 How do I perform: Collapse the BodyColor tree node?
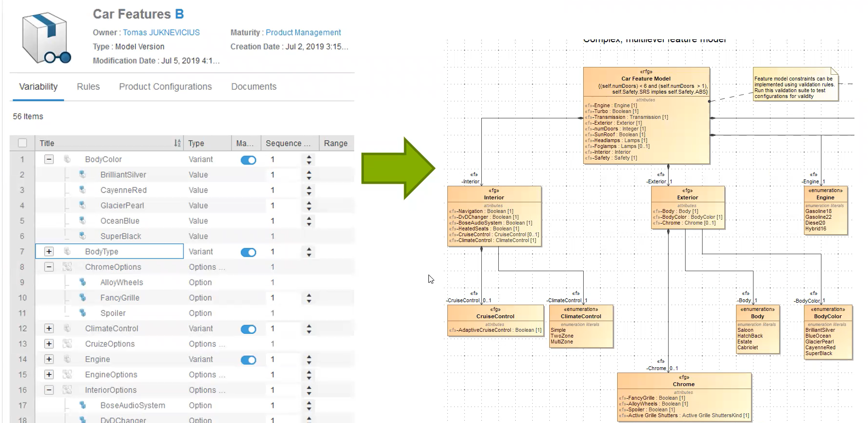[49, 159]
